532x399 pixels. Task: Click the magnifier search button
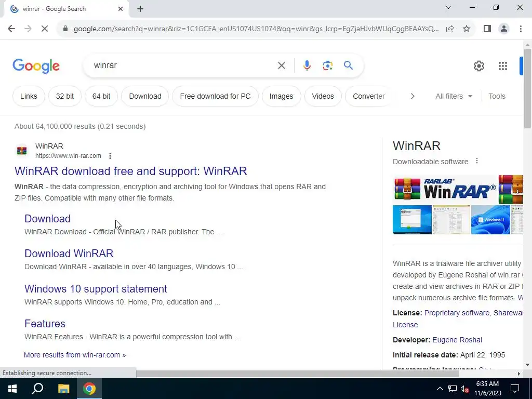coord(348,65)
